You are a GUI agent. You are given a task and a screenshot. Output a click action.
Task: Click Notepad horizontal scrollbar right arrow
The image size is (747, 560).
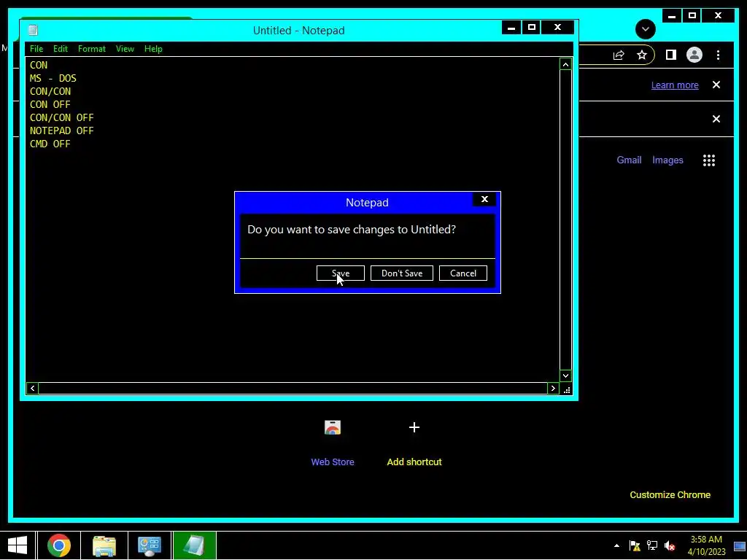[x=553, y=388]
